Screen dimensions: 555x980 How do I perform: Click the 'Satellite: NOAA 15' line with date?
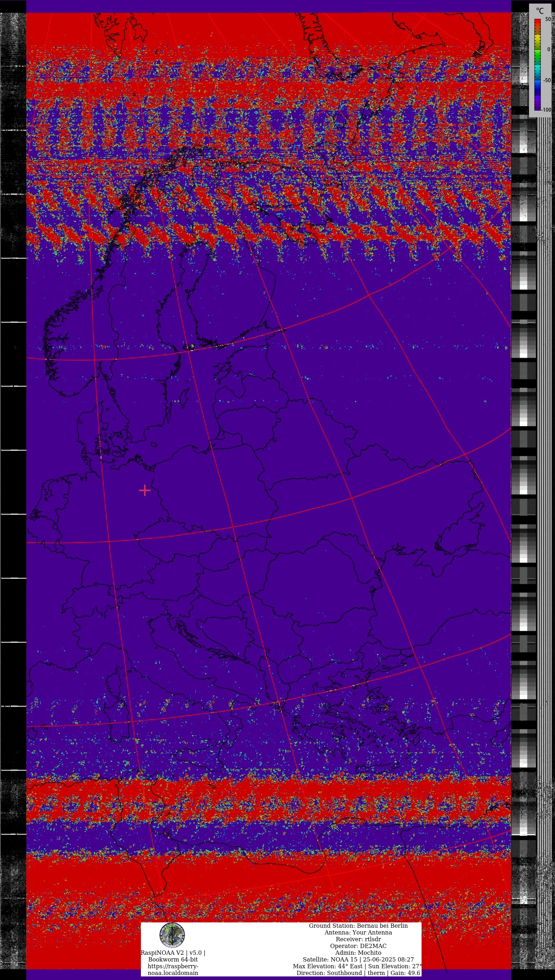coord(358,959)
